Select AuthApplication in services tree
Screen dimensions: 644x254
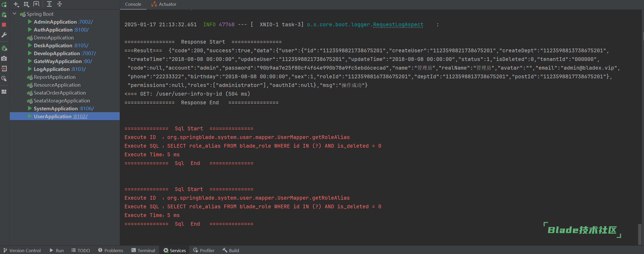tap(53, 30)
